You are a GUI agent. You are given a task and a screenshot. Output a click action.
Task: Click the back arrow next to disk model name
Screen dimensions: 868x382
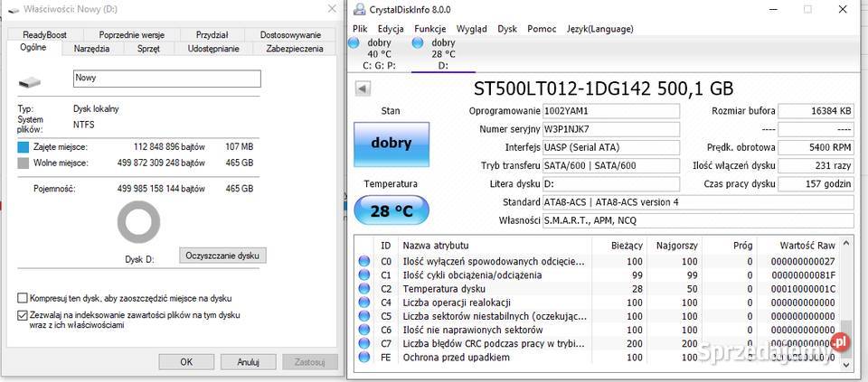point(363,89)
